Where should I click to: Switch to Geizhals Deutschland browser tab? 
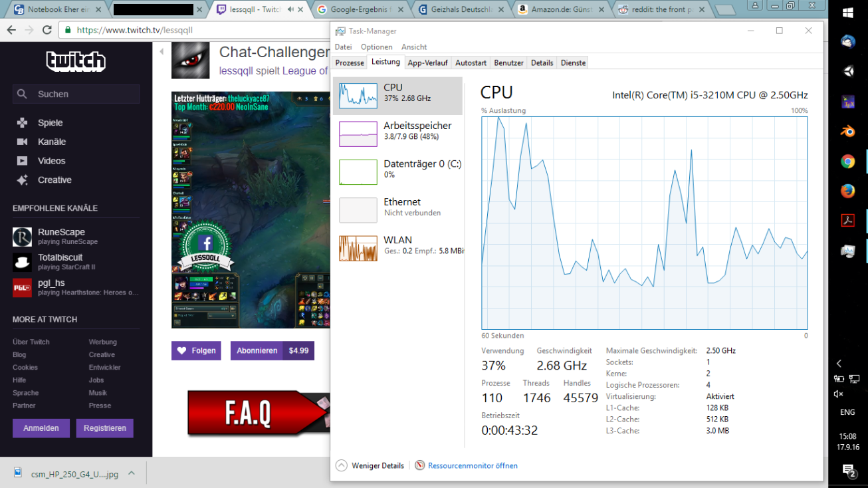pyautogui.click(x=462, y=9)
